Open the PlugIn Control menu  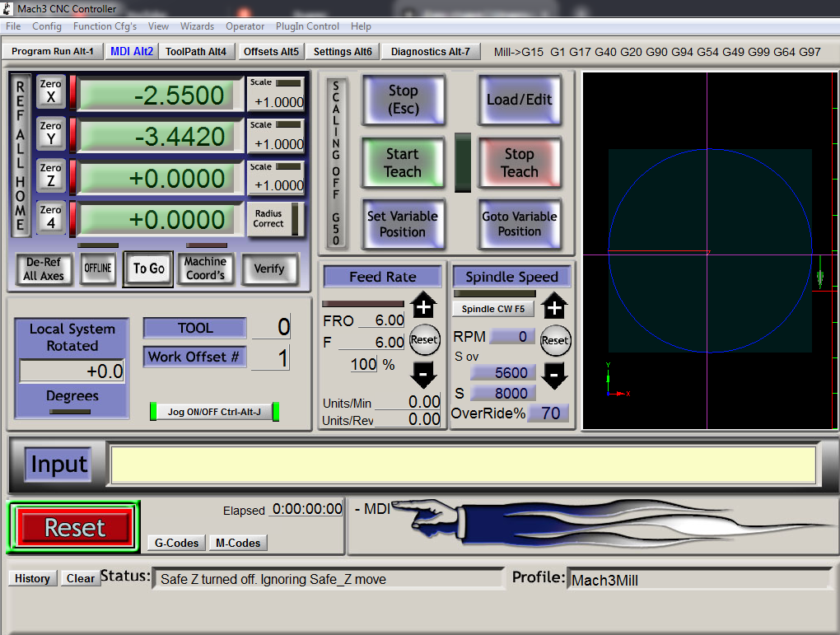[x=307, y=26]
